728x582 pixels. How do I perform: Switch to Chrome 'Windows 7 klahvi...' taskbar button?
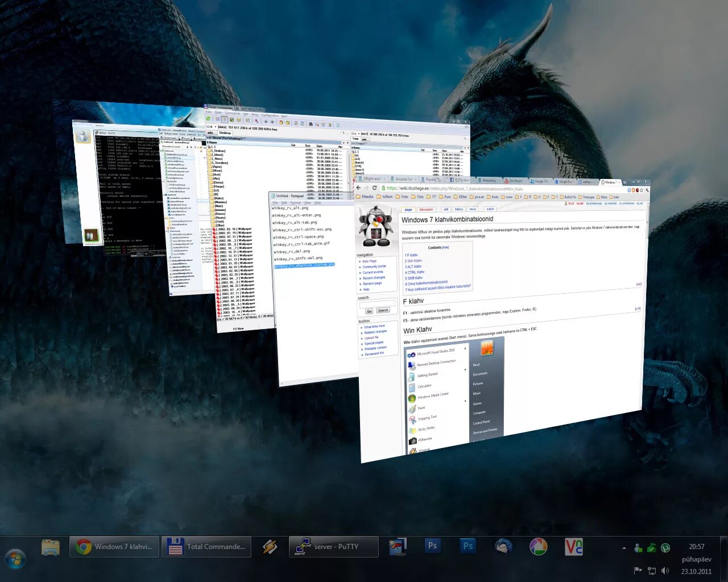coord(114,547)
